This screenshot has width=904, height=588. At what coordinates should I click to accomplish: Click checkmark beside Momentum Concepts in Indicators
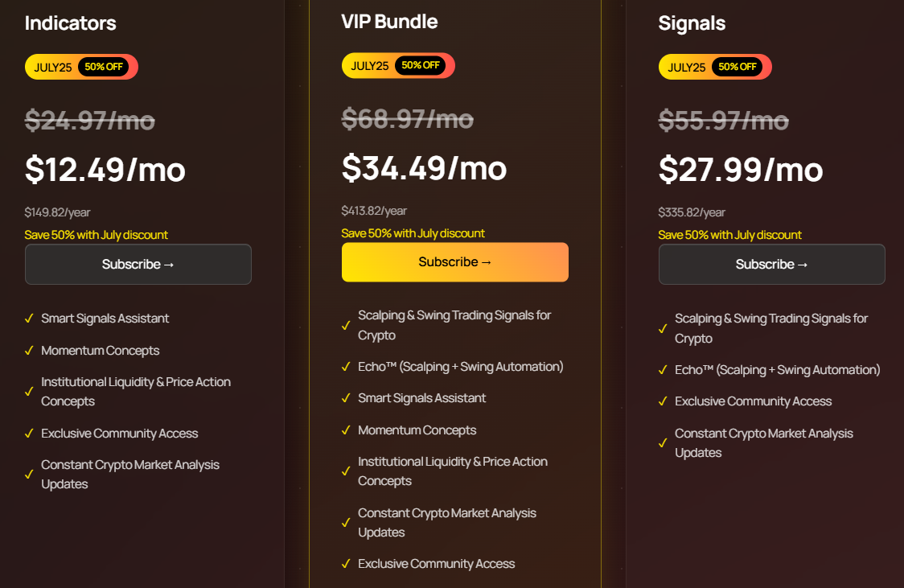pyautogui.click(x=29, y=351)
